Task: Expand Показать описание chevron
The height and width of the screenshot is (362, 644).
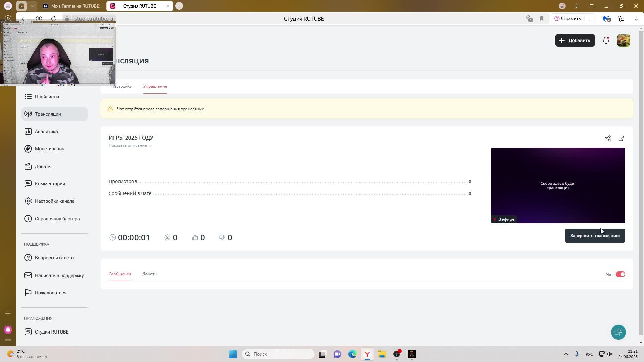Action: (x=151, y=146)
